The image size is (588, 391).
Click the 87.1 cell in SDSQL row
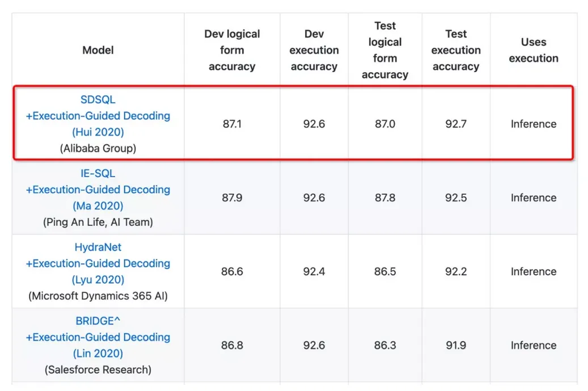(232, 124)
